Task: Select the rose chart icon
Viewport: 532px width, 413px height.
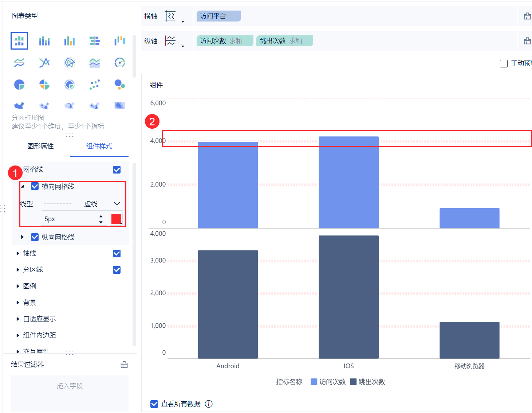Action: point(44,85)
